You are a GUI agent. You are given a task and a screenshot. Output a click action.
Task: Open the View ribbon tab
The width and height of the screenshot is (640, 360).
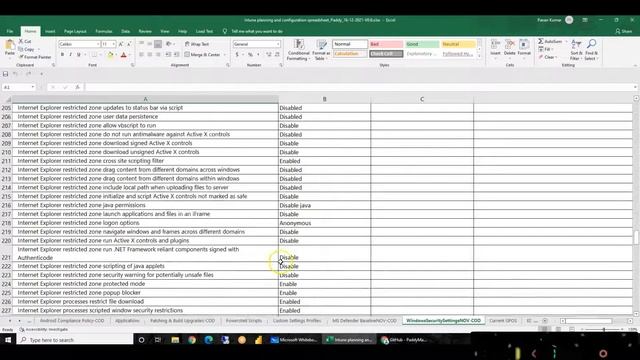pyautogui.click(x=164, y=31)
